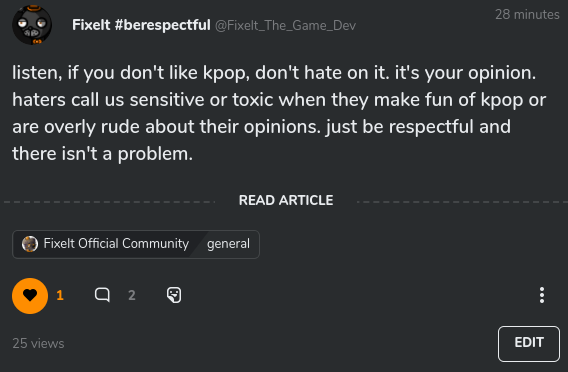Select the general channel tag

click(x=228, y=244)
